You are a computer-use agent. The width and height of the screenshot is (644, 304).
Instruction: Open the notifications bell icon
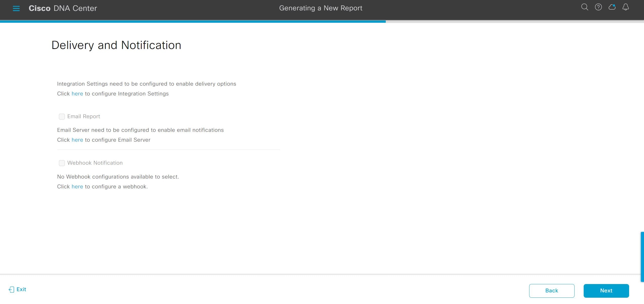click(626, 7)
